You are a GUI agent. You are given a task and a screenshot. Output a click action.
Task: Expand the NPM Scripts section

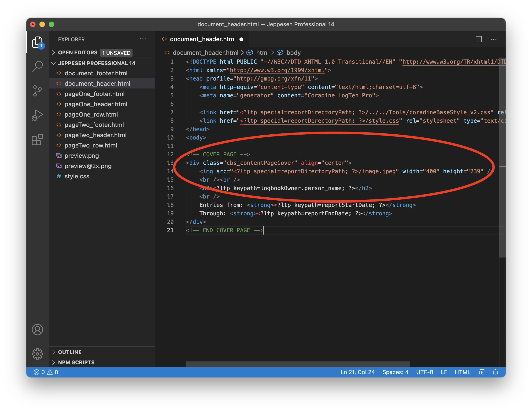point(102,362)
